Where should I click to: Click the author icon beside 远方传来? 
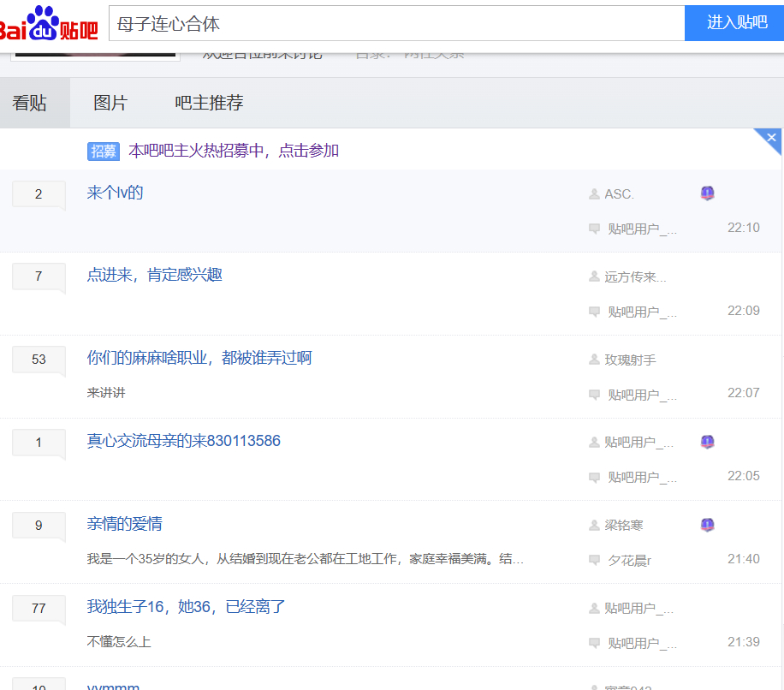click(x=594, y=277)
